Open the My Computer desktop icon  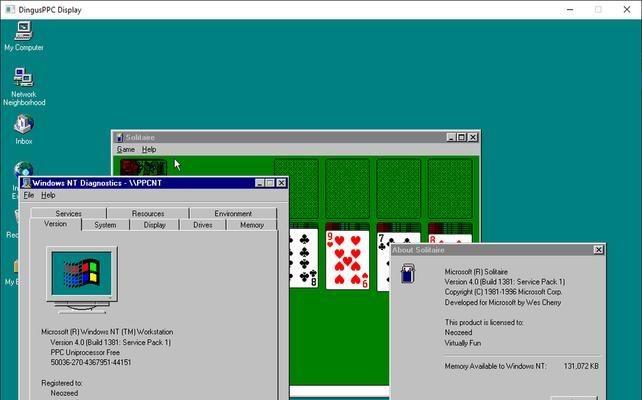tap(23, 36)
